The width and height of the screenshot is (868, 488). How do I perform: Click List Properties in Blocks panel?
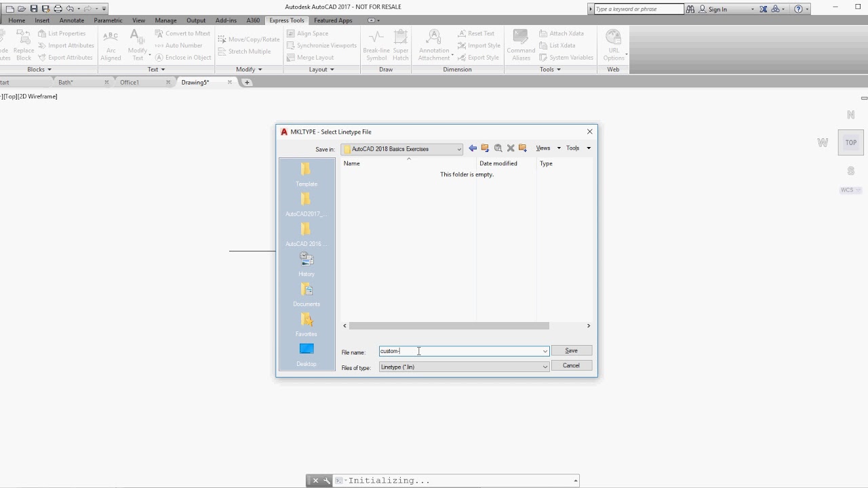point(61,33)
